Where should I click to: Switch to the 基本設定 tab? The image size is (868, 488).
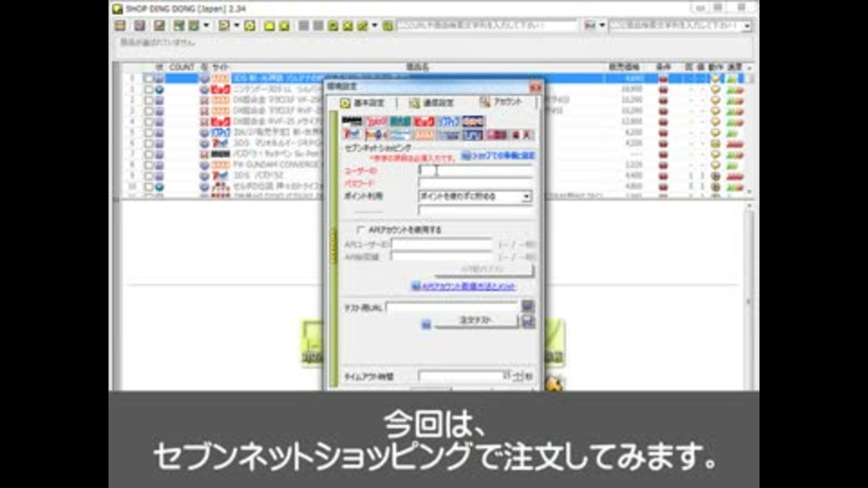[363, 103]
